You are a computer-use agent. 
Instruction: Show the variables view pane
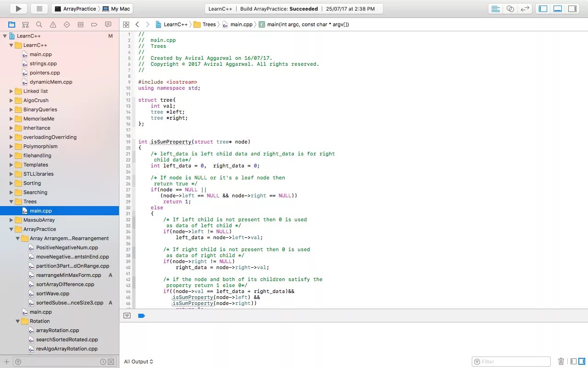click(x=573, y=362)
